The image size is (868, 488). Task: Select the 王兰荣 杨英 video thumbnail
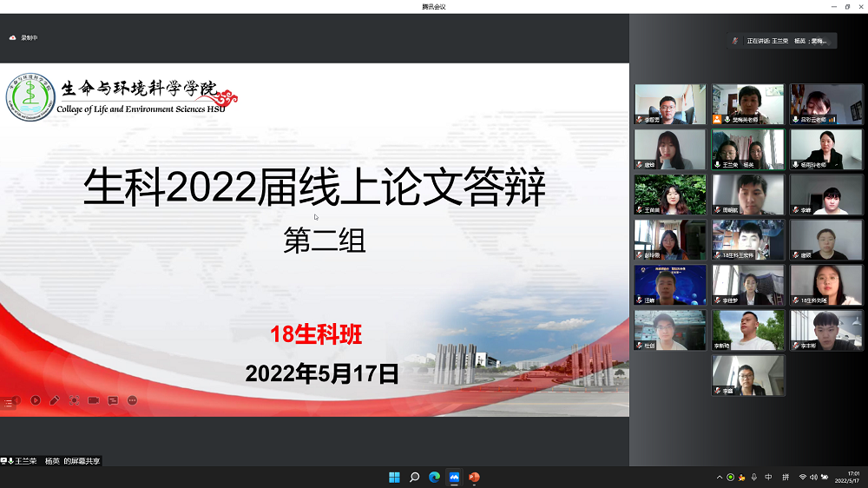pyautogui.click(x=748, y=148)
